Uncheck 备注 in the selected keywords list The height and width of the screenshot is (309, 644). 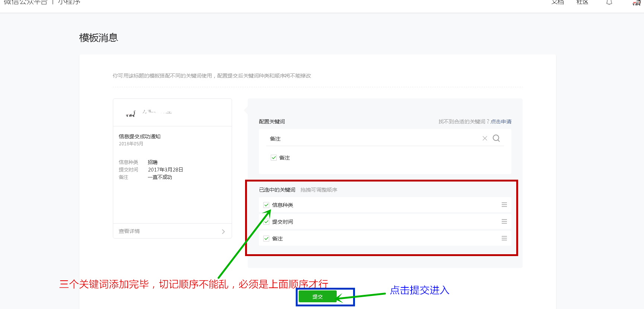click(266, 239)
